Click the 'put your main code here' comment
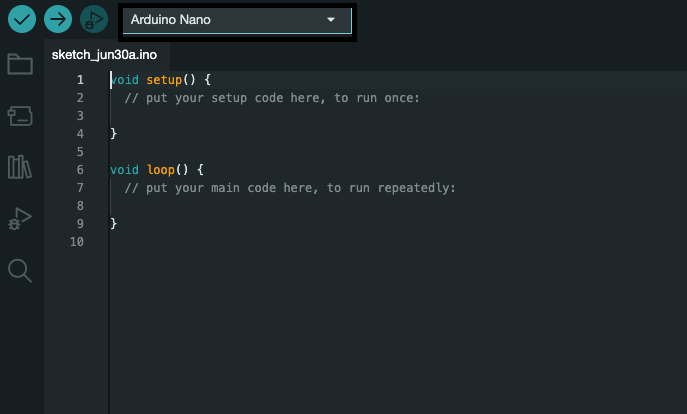Viewport: 687px width, 414px height. click(290, 188)
